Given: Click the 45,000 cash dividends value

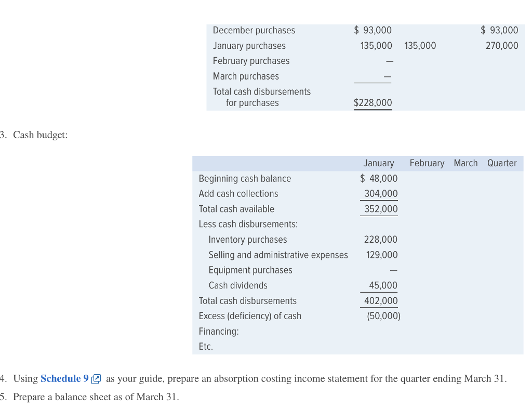Looking at the screenshot, I should tap(383, 285).
